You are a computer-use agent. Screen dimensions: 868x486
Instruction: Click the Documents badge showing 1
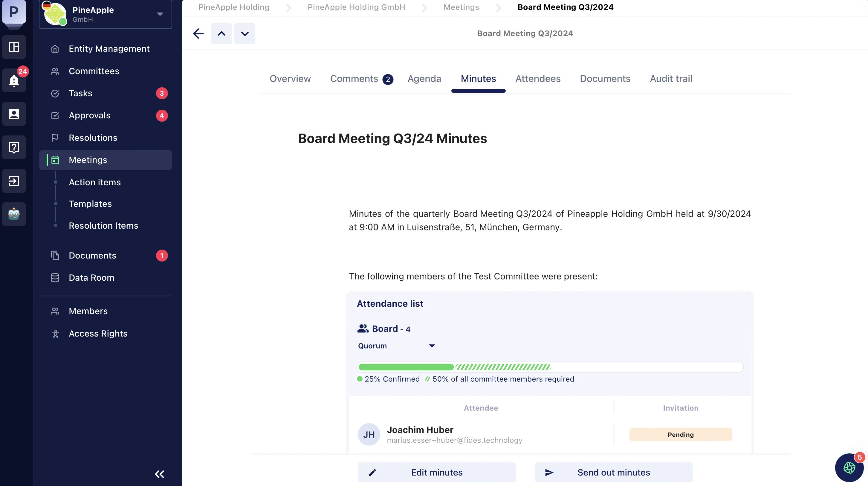click(x=162, y=256)
